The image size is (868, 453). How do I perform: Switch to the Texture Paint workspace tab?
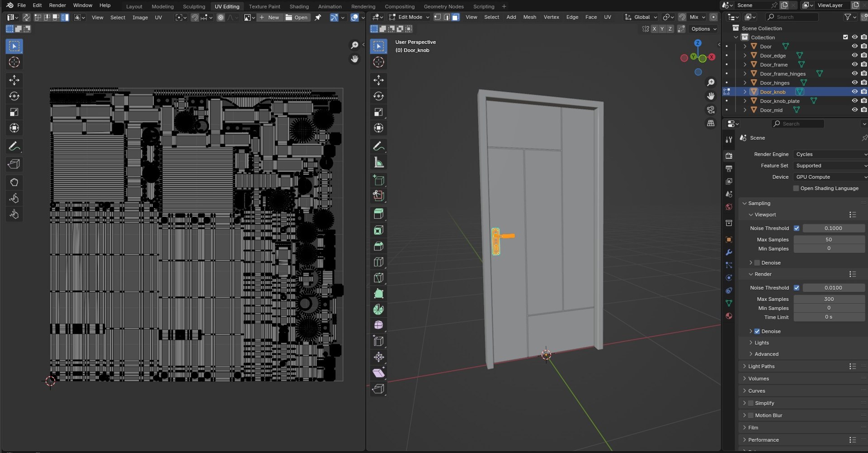point(264,6)
